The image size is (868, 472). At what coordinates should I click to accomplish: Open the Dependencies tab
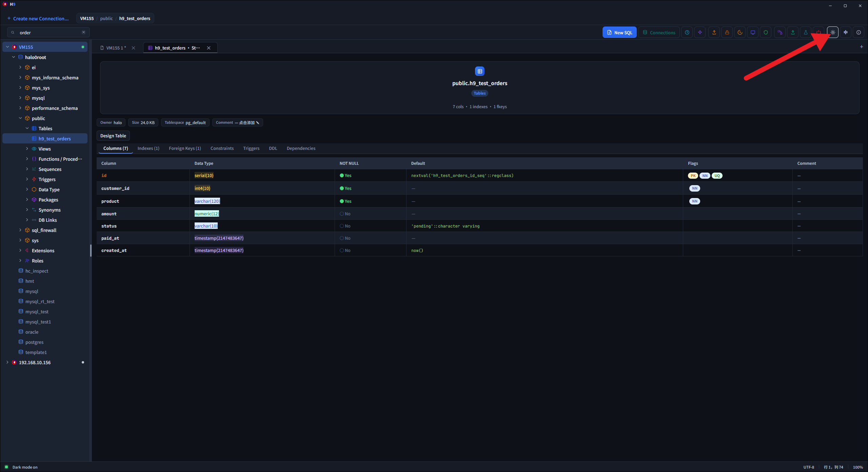tap(301, 149)
